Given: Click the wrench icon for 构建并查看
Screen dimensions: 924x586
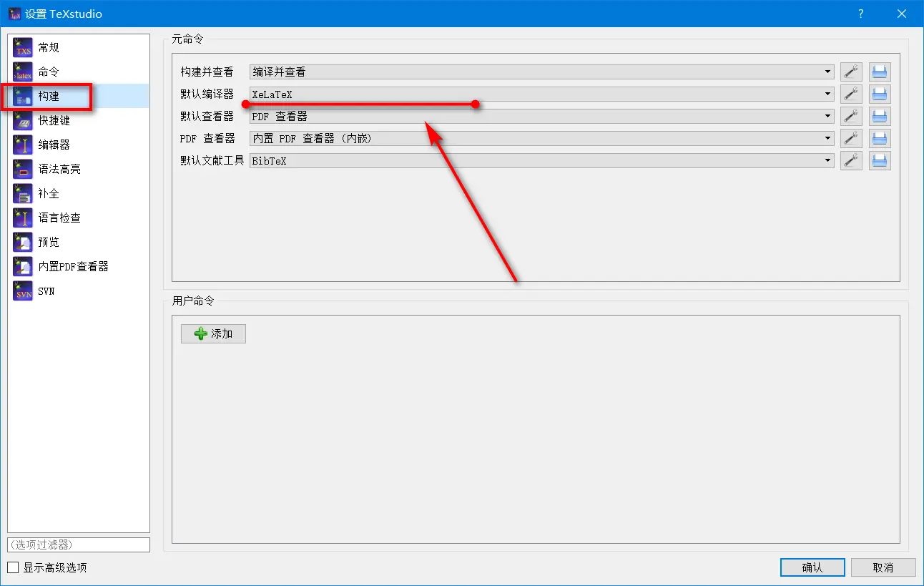Looking at the screenshot, I should (x=851, y=72).
